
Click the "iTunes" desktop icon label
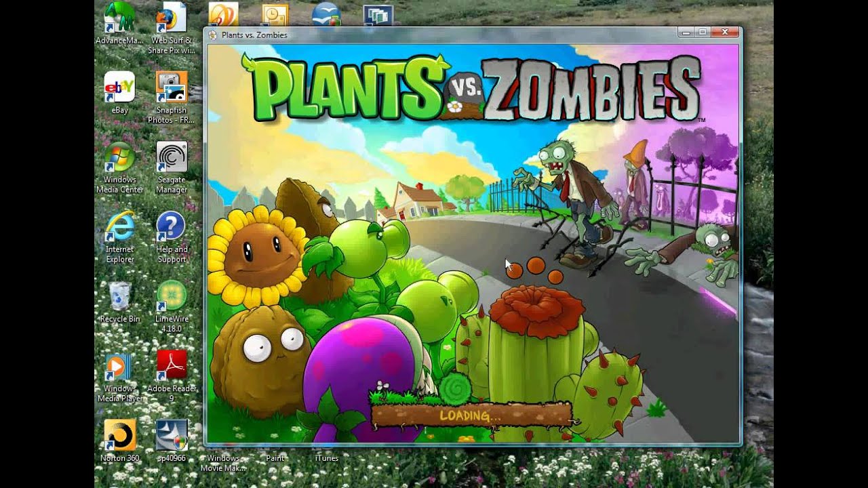pyautogui.click(x=327, y=458)
